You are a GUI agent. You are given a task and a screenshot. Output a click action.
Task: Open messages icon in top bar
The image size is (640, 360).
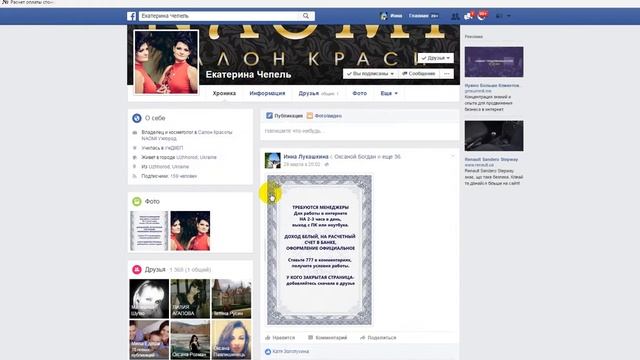[469, 16]
